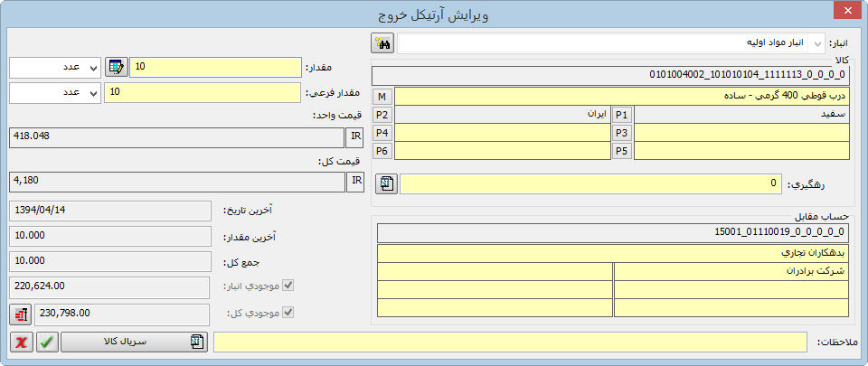Click the red icon beside موجودی کل value

pos(20,314)
